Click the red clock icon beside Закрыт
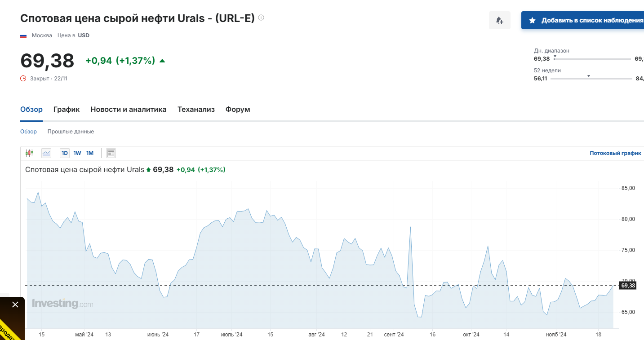Viewport: 644px width, 340px height. [23, 78]
